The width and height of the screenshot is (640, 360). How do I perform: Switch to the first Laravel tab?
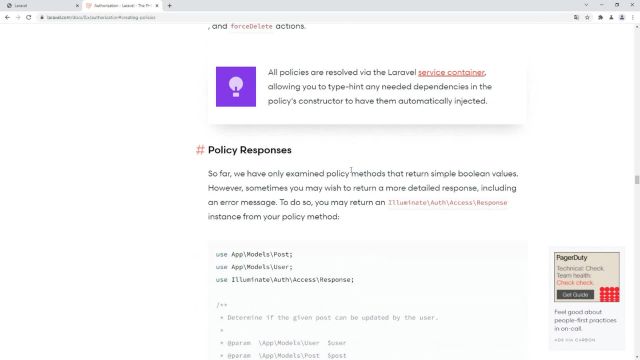coord(41,6)
